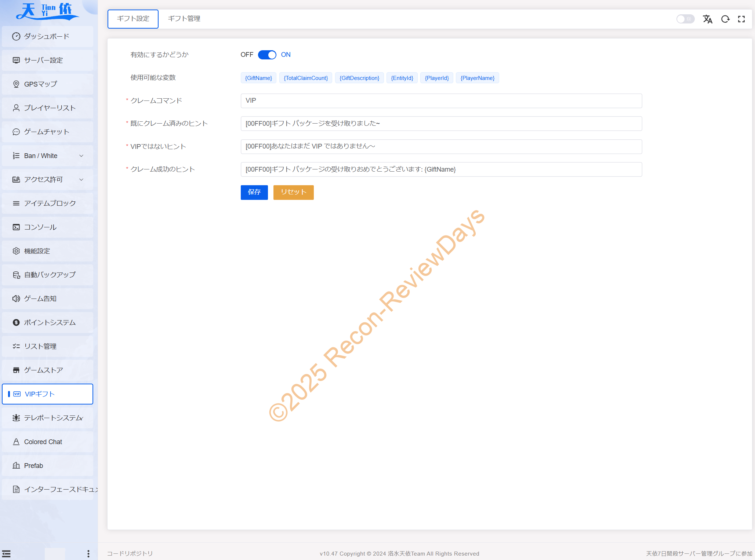Switch to the ギフト管理 tab

tap(184, 19)
